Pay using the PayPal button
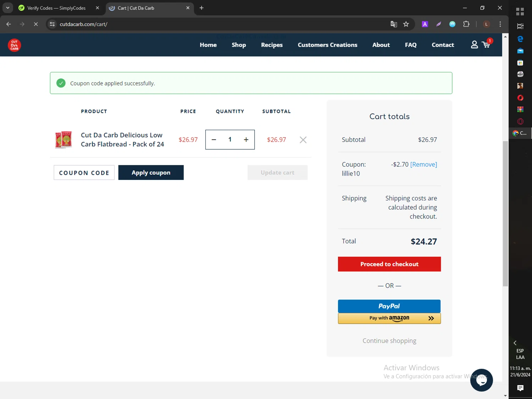The height and width of the screenshot is (399, 532). pos(389,306)
